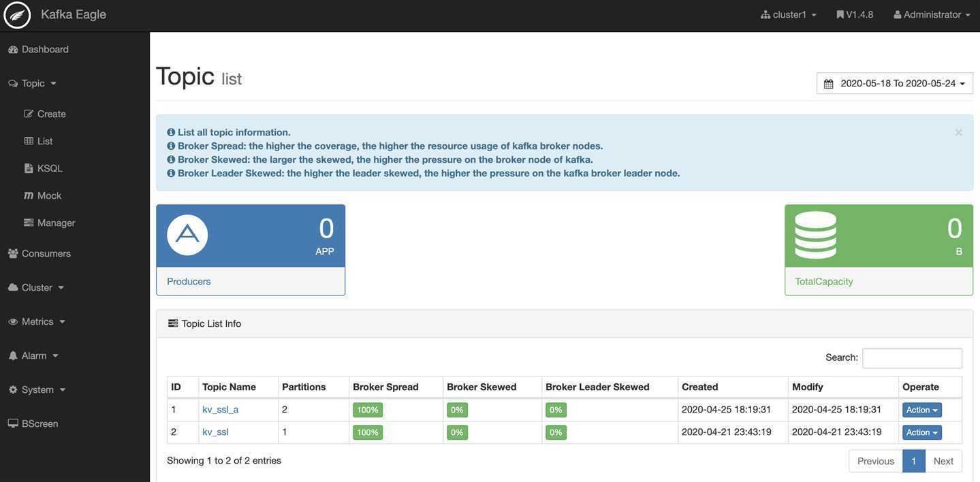Click the Kafka Eagle feather logo
Viewport: 980px width, 482px height.
pos(17,15)
